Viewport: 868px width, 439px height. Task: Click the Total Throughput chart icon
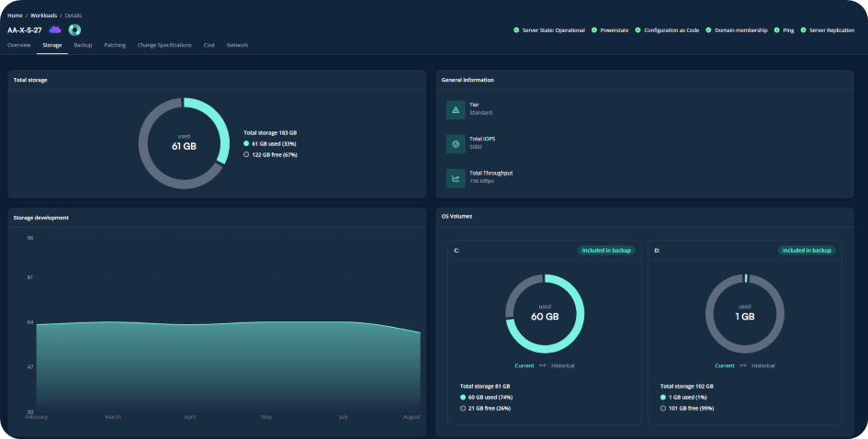click(x=456, y=178)
